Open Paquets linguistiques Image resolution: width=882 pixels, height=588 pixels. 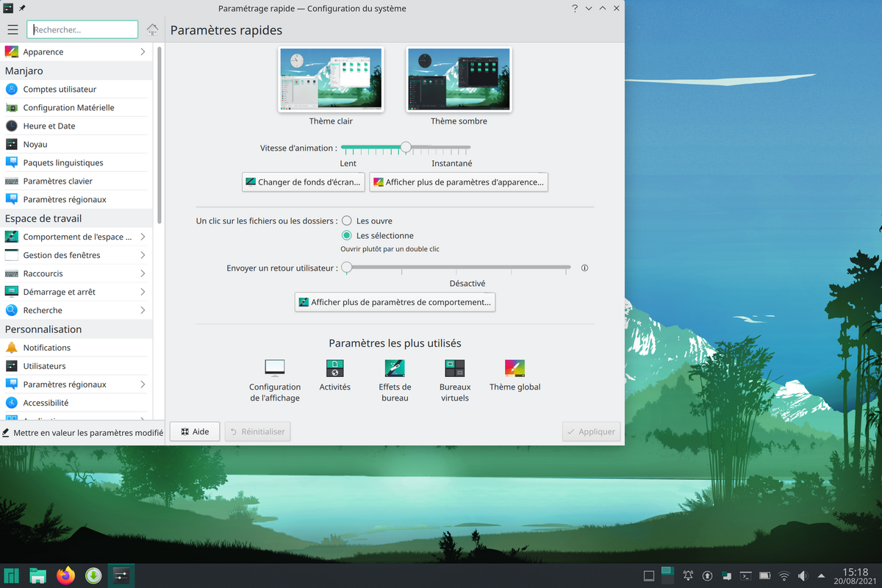point(76,162)
